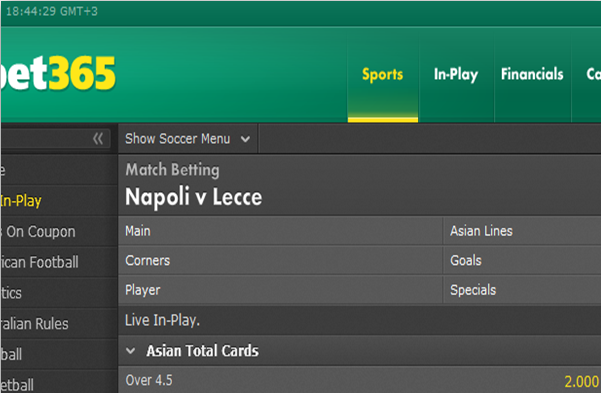This screenshot has width=601, height=393.
Task: Open On Coupon in the sidebar
Action: coord(38,232)
